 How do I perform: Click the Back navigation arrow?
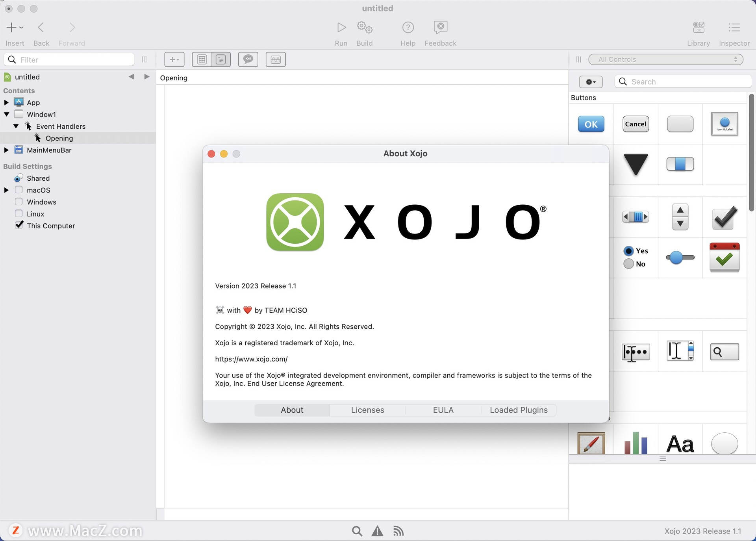[x=41, y=27]
